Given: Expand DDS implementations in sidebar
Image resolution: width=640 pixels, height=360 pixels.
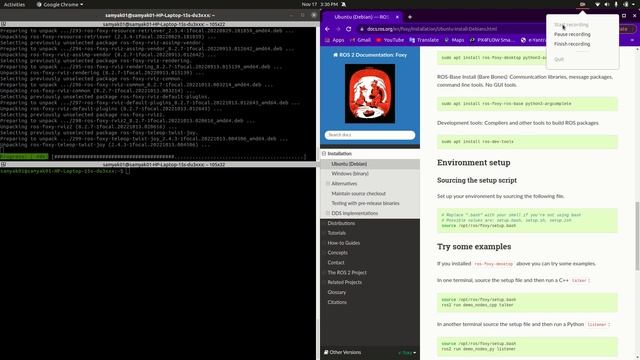Looking at the screenshot, I should pos(327,213).
